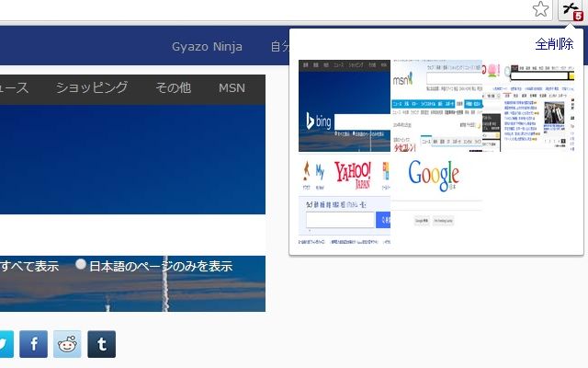Open the Yahoo Japan screenshot thumbnail

[345, 198]
